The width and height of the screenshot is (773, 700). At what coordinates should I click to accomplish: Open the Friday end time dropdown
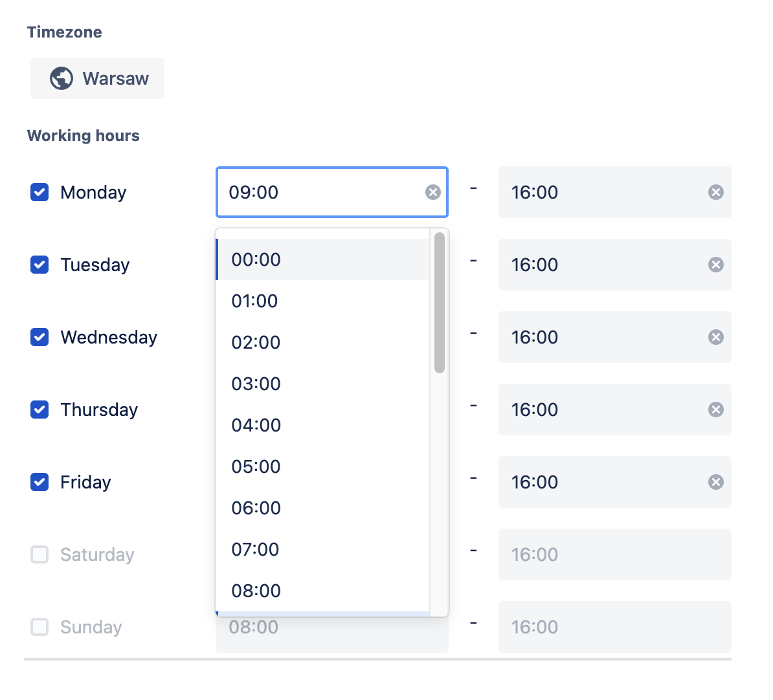tap(602, 482)
